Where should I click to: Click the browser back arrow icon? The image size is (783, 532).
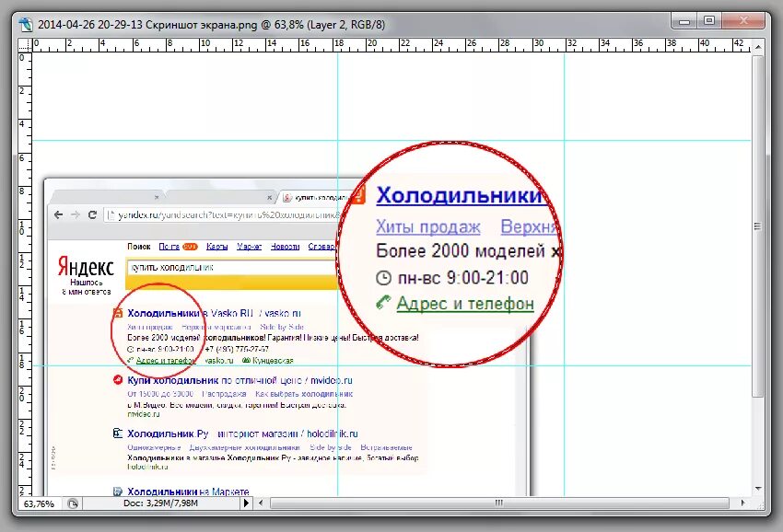[55, 214]
